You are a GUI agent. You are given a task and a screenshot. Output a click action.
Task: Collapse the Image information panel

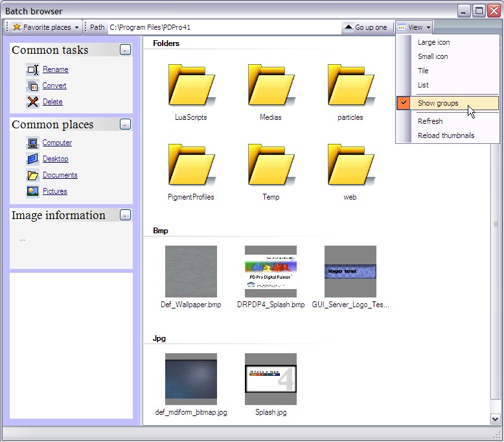pos(126,215)
